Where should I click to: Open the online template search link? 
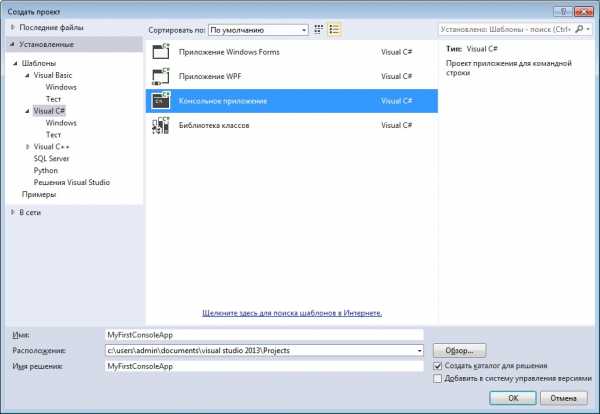292,313
